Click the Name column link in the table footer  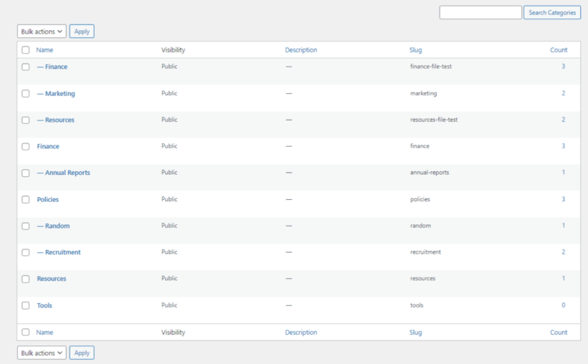click(44, 332)
